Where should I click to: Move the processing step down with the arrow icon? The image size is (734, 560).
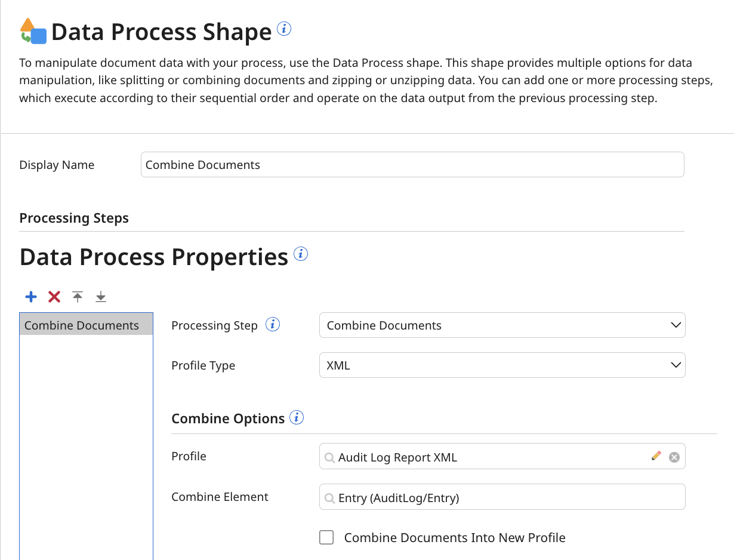[x=100, y=297]
